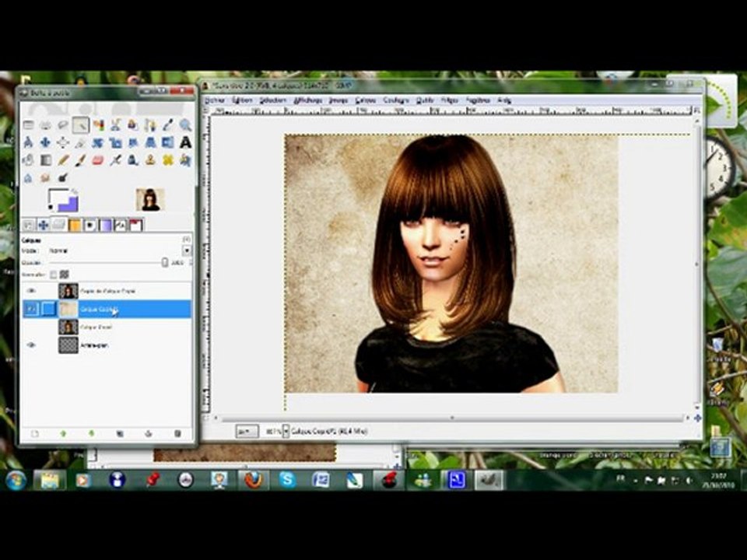
Task: Select the Airbrush tool
Action: (115, 160)
